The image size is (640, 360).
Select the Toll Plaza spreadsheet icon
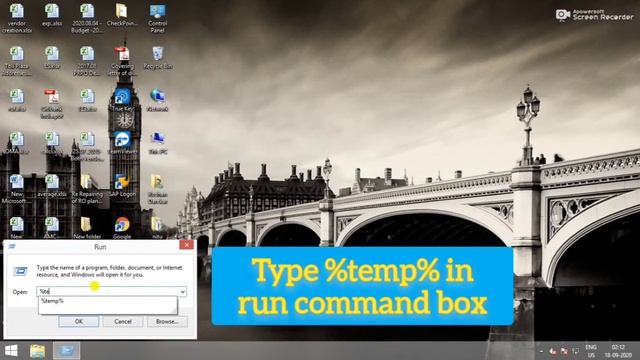tap(17, 61)
